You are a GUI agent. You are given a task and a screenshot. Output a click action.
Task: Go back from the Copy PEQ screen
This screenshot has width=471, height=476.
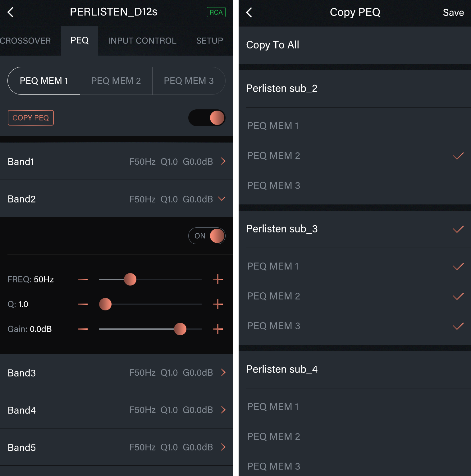tap(249, 12)
